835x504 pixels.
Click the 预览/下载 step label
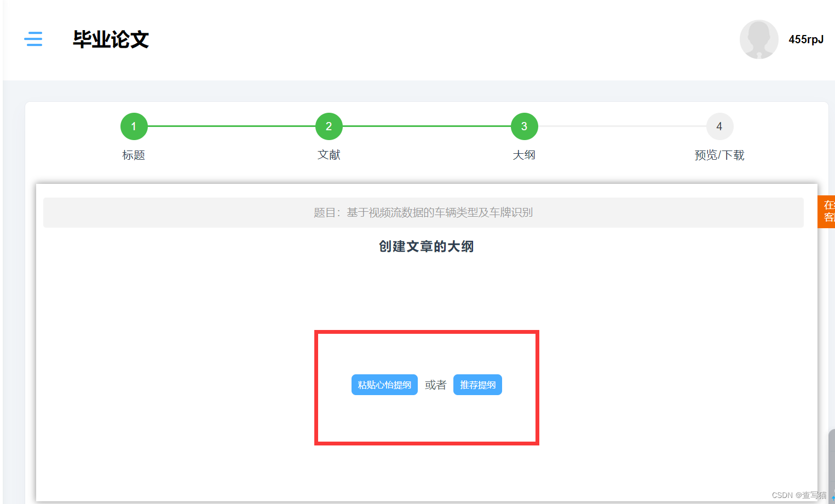719,155
